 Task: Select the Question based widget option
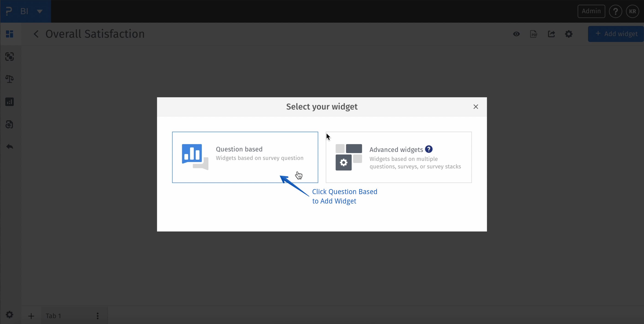(x=245, y=157)
